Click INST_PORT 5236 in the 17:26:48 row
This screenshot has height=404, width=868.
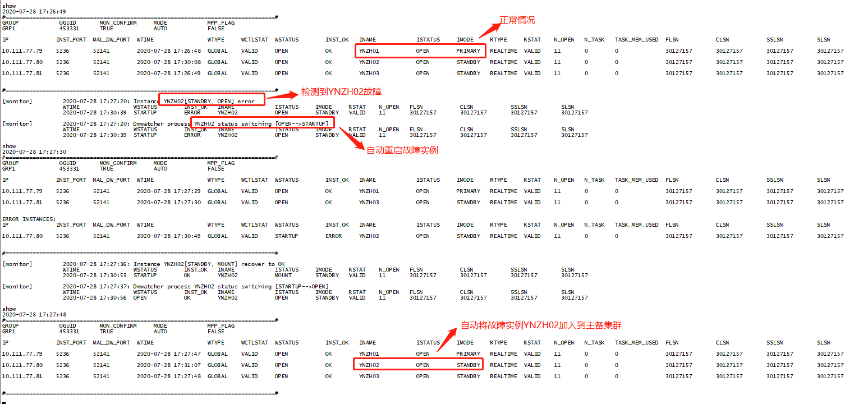coord(63,51)
